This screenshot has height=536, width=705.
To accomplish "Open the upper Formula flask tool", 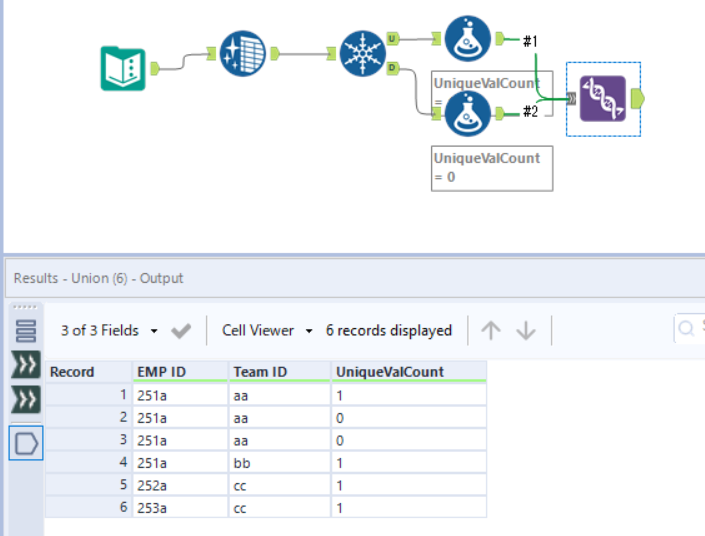I will (x=466, y=39).
